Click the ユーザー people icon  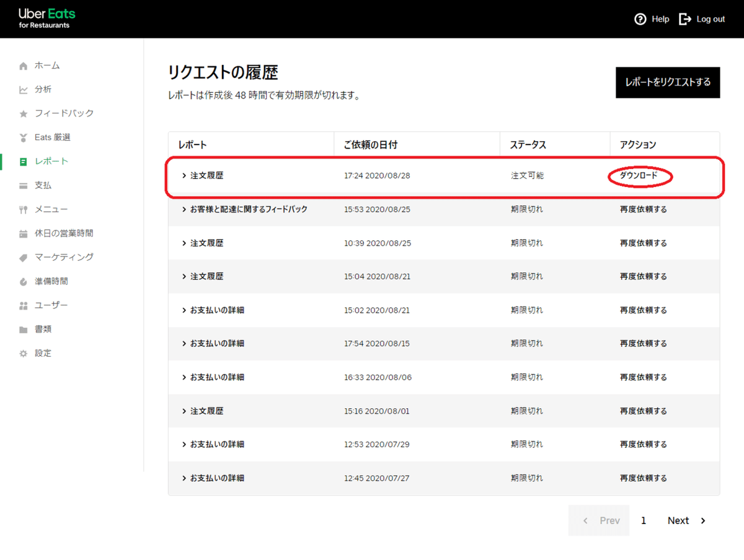coord(24,306)
